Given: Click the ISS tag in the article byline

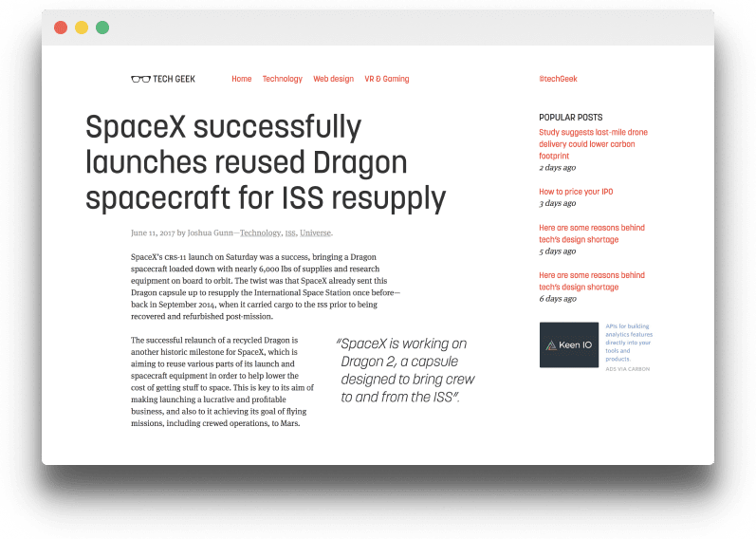Looking at the screenshot, I should click(x=289, y=233).
